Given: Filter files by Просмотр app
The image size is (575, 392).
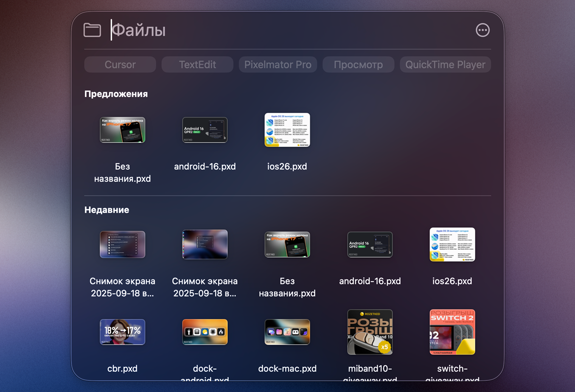Looking at the screenshot, I should click(358, 64).
